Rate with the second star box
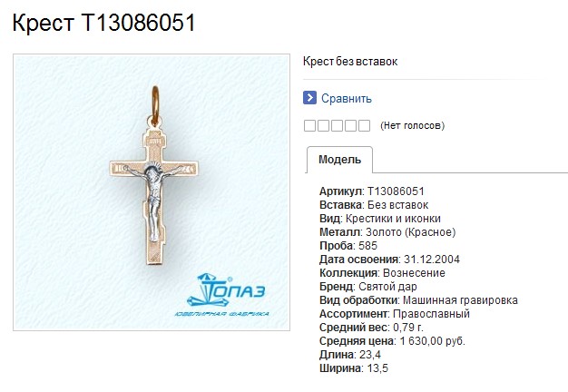The width and height of the screenshot is (568, 392). click(x=323, y=126)
